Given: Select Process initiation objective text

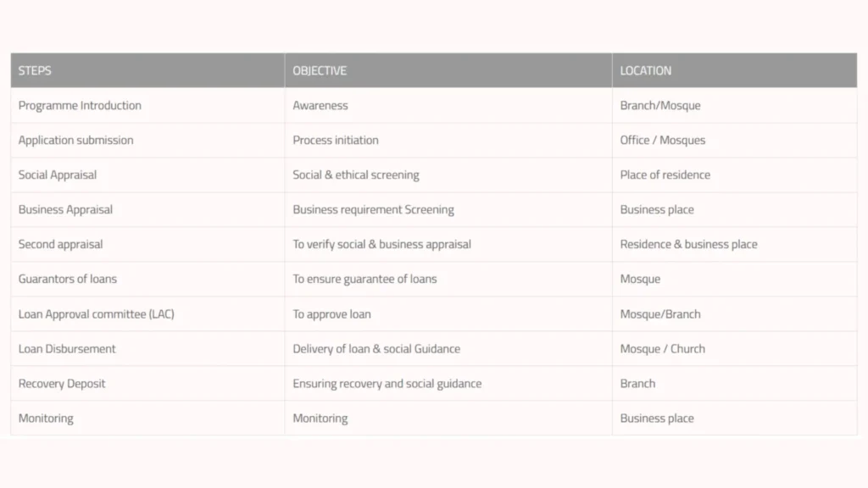Looking at the screenshot, I should (x=336, y=140).
